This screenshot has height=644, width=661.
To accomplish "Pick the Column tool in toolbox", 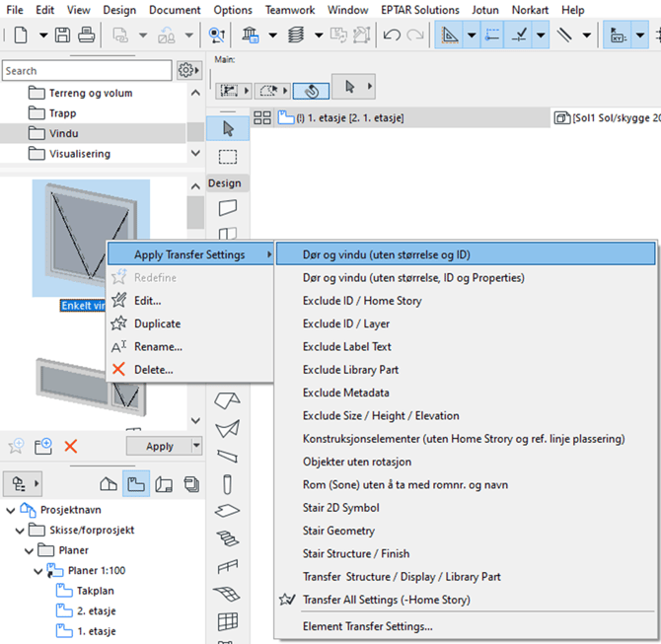I will (x=228, y=483).
